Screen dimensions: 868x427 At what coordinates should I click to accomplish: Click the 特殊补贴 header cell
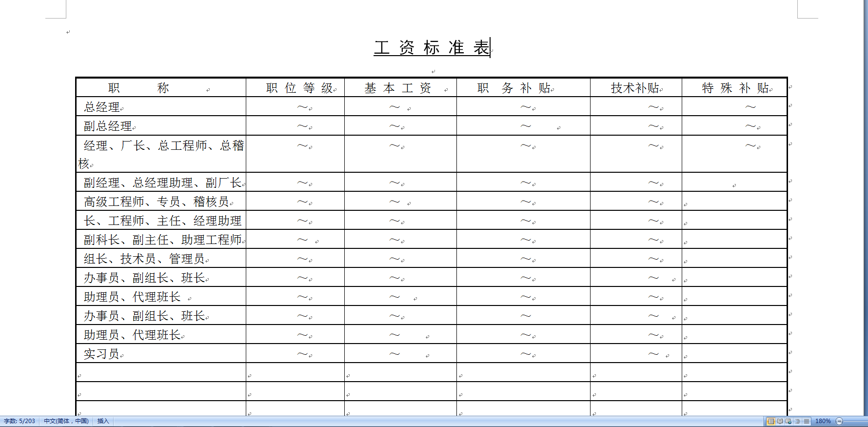[734, 88]
